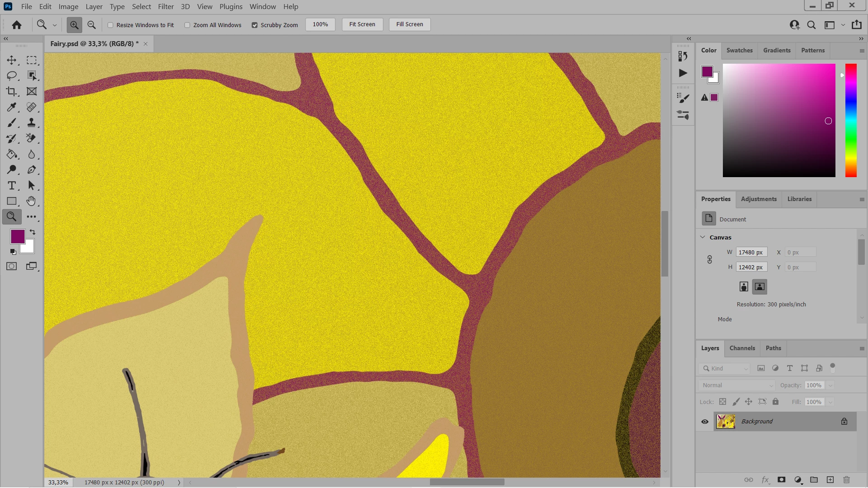Click the Zoom Out magnifier icon
868x488 pixels.
[91, 25]
